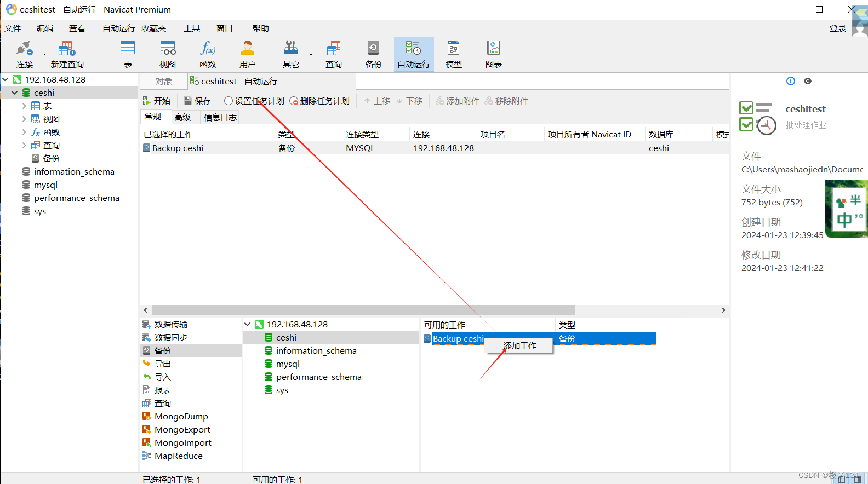Switch to the 对象 tab

pos(164,81)
